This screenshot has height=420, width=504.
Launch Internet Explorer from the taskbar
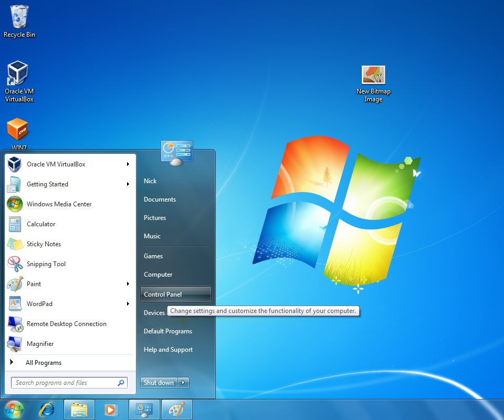pos(47,409)
